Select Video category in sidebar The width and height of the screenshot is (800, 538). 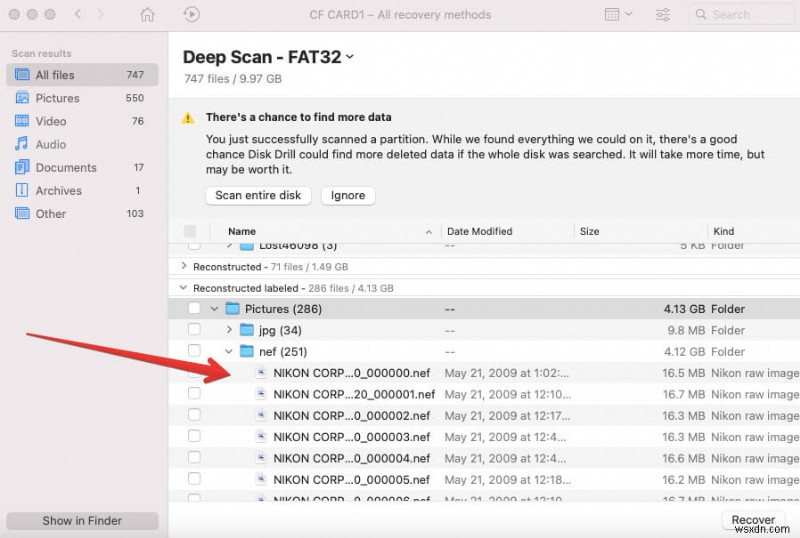pos(82,121)
